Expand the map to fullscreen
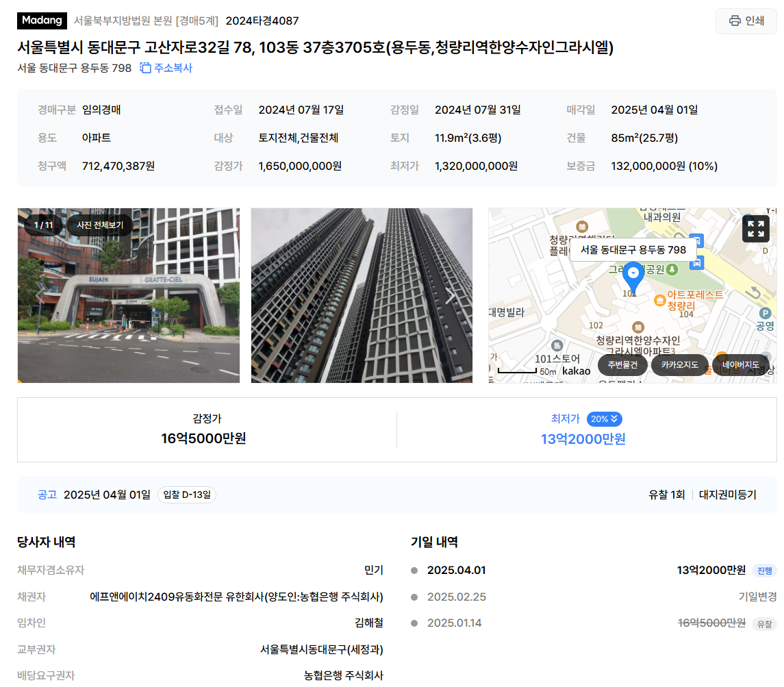Image resolution: width=784 pixels, height=687 pixels. pyautogui.click(x=755, y=229)
